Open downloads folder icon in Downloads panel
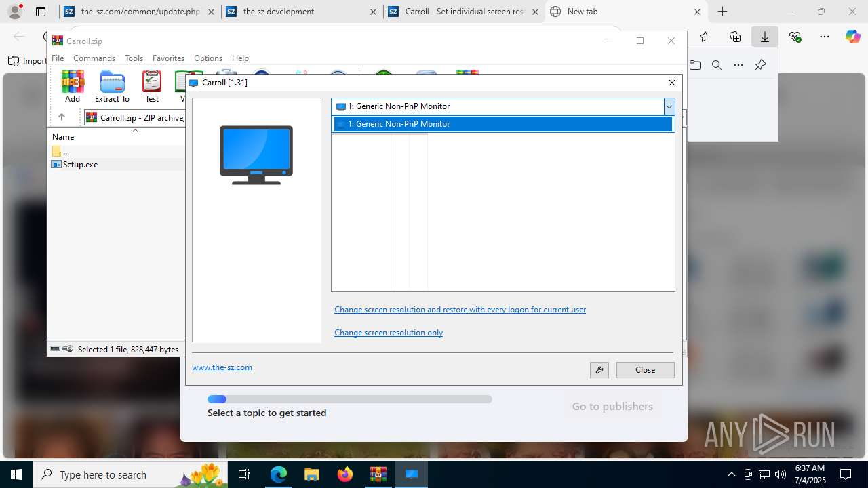The width and height of the screenshot is (868, 488). (695, 65)
